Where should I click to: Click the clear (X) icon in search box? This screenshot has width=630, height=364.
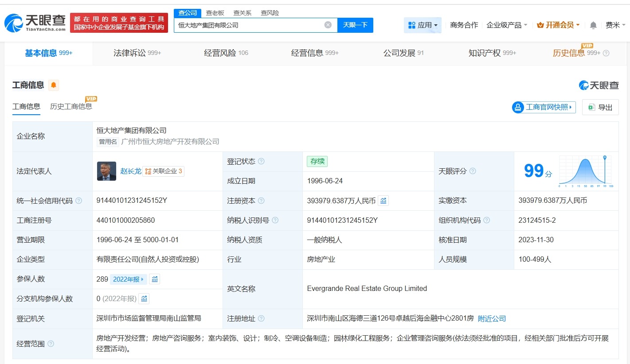(328, 24)
